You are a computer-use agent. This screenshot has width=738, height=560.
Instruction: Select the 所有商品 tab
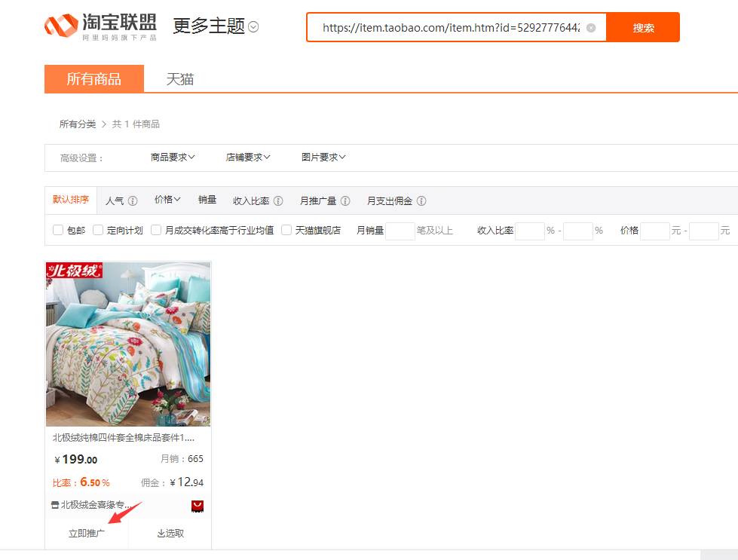(x=94, y=79)
